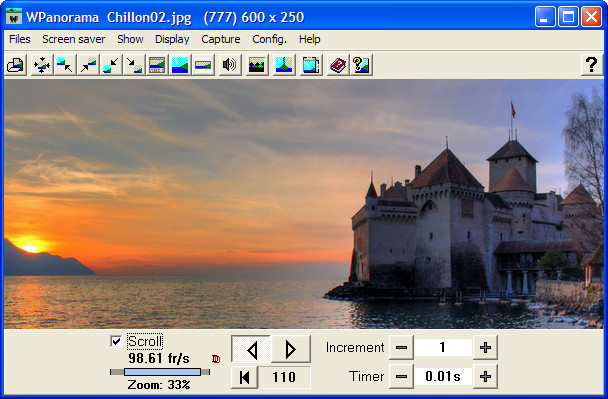Click the Timer label
608x399 pixels.
click(x=366, y=376)
